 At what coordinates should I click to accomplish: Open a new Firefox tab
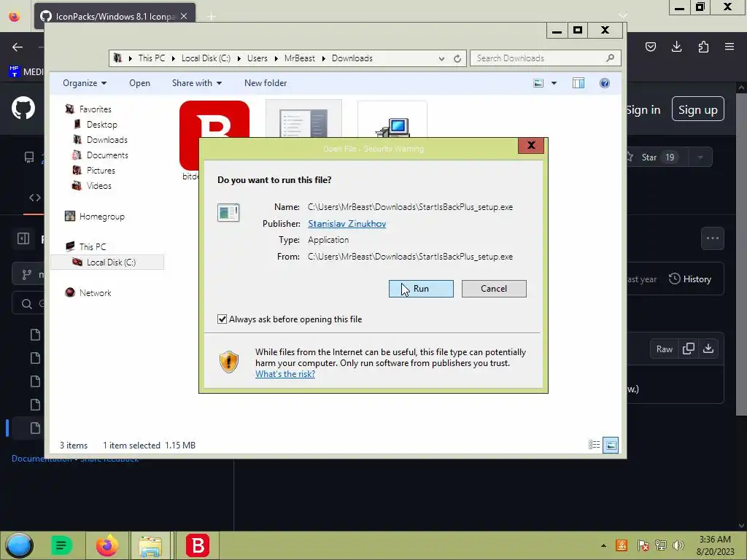(x=212, y=17)
